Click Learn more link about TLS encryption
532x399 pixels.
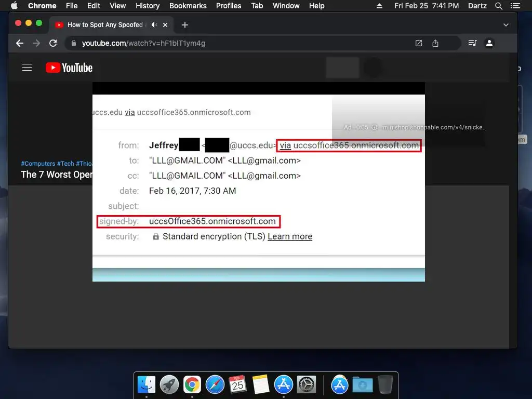click(x=290, y=236)
